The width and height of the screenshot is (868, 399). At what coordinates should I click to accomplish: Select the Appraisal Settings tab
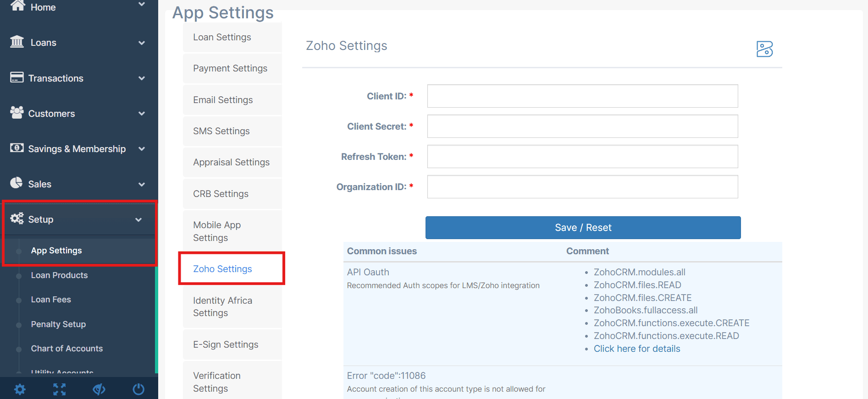point(232,162)
